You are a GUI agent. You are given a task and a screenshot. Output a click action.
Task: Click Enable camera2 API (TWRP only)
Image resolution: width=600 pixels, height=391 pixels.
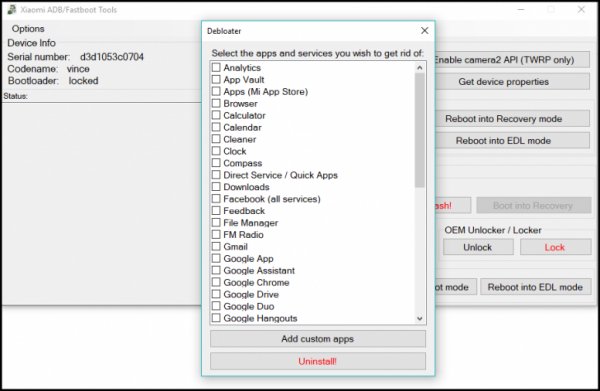pos(512,60)
